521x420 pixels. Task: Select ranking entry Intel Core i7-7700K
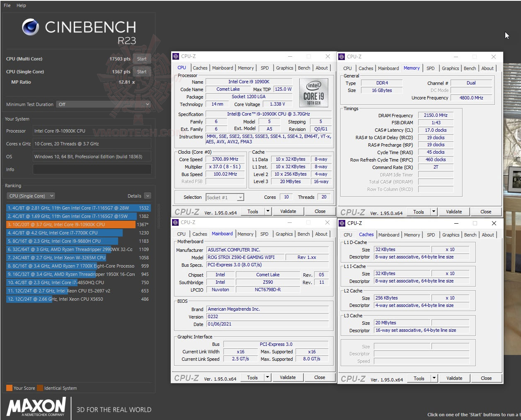coord(78,233)
